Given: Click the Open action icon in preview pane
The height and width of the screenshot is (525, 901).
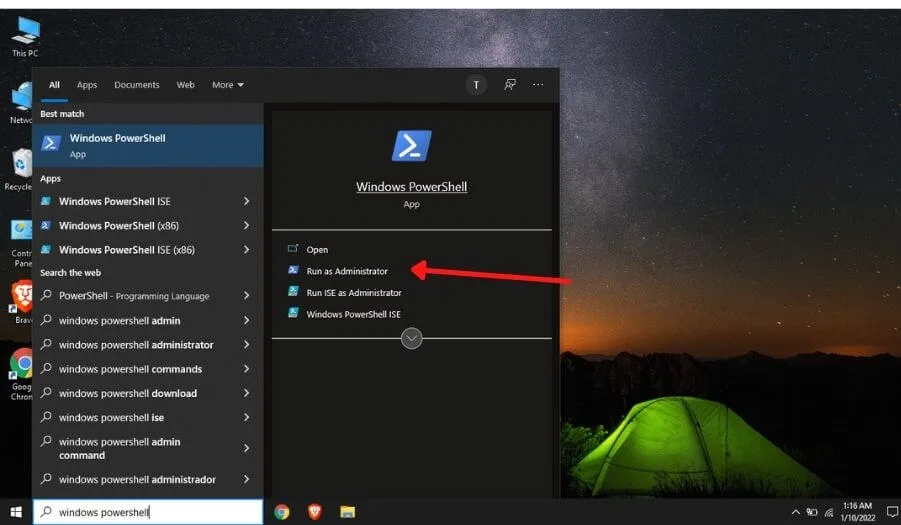Looking at the screenshot, I should [x=293, y=249].
